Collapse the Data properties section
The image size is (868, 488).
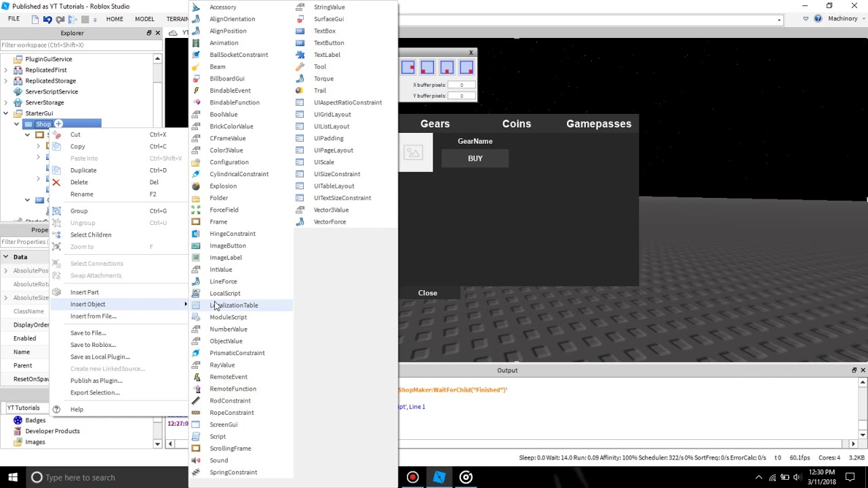tap(5, 257)
